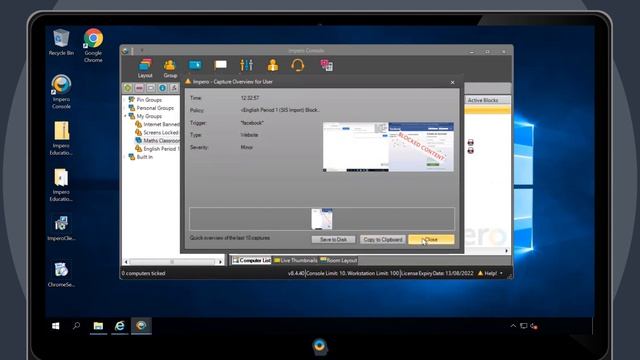This screenshot has height=360, width=640.
Task: Click the blue monitor screen toolbar icon
Action: (x=195, y=65)
